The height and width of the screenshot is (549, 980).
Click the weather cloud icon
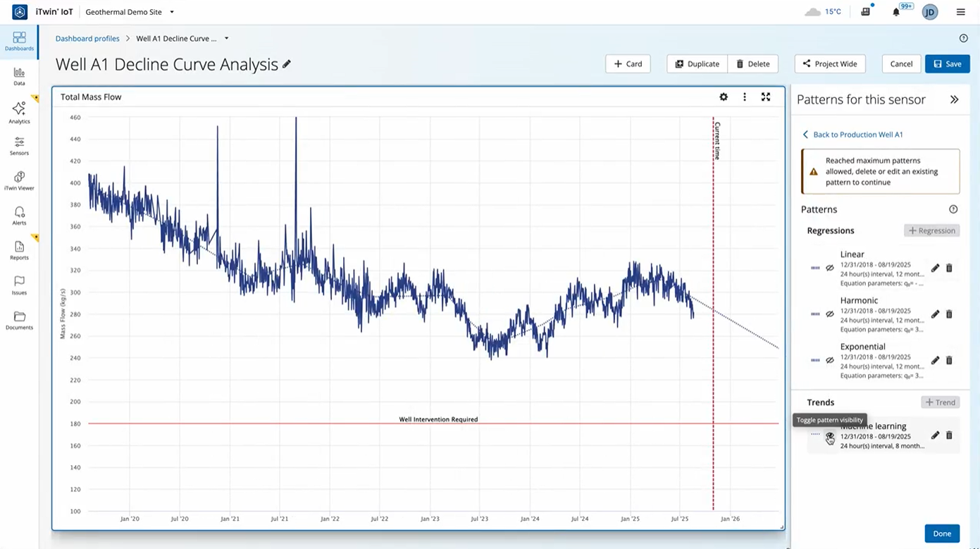[812, 12]
